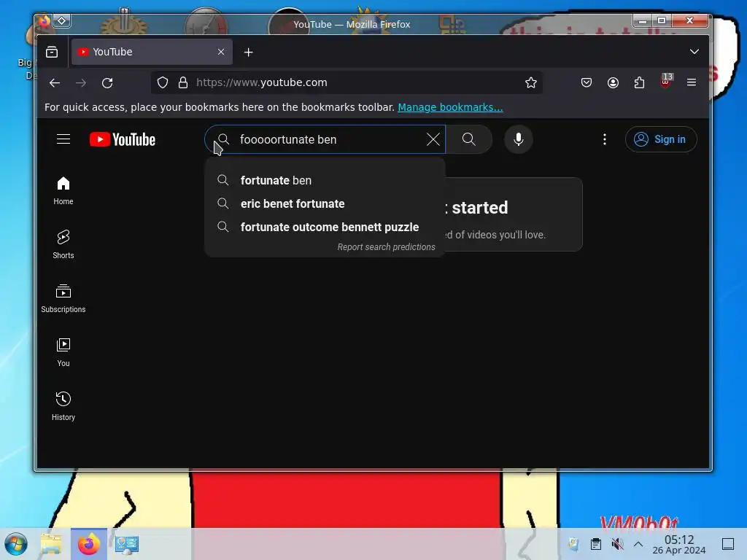Open Shorts in the sidebar
The image size is (747, 560).
pos(63,245)
